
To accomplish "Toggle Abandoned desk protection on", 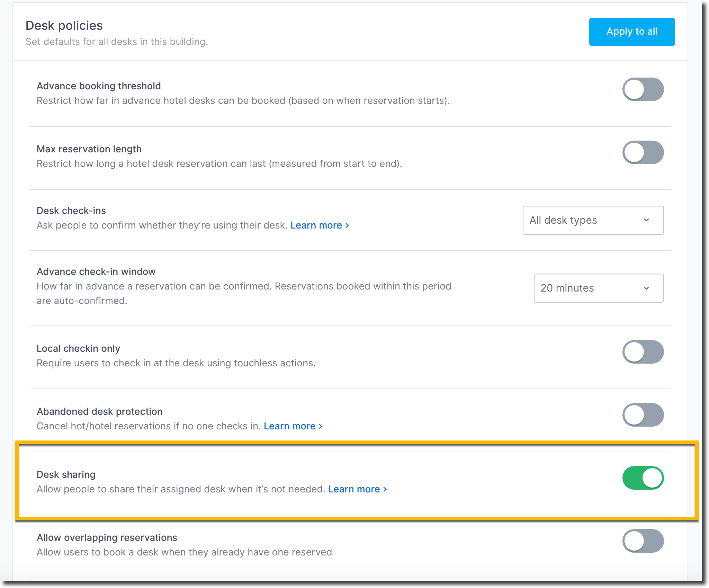I will click(x=643, y=415).
